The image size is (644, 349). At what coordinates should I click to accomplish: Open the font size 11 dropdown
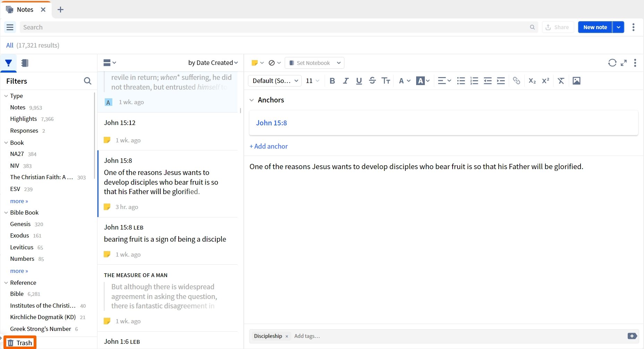[x=312, y=81]
